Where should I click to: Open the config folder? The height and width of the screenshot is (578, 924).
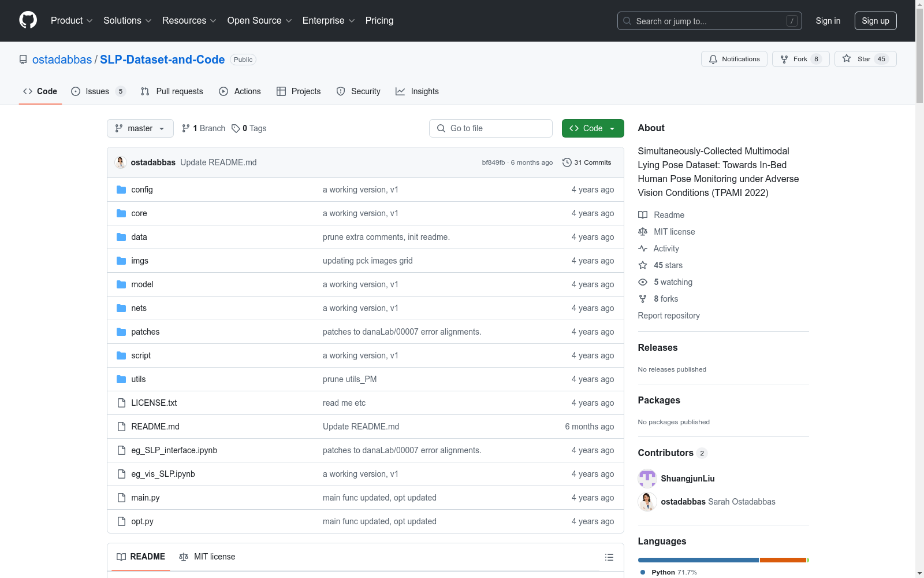tap(142, 190)
